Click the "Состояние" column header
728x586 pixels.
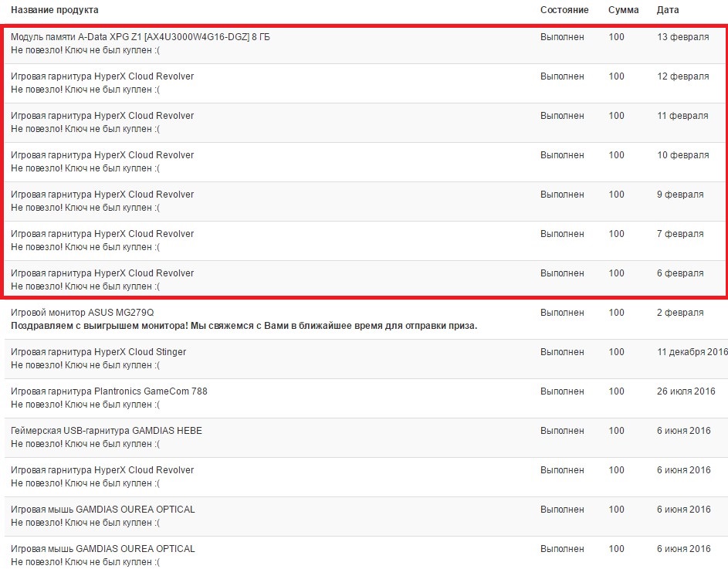[564, 10]
